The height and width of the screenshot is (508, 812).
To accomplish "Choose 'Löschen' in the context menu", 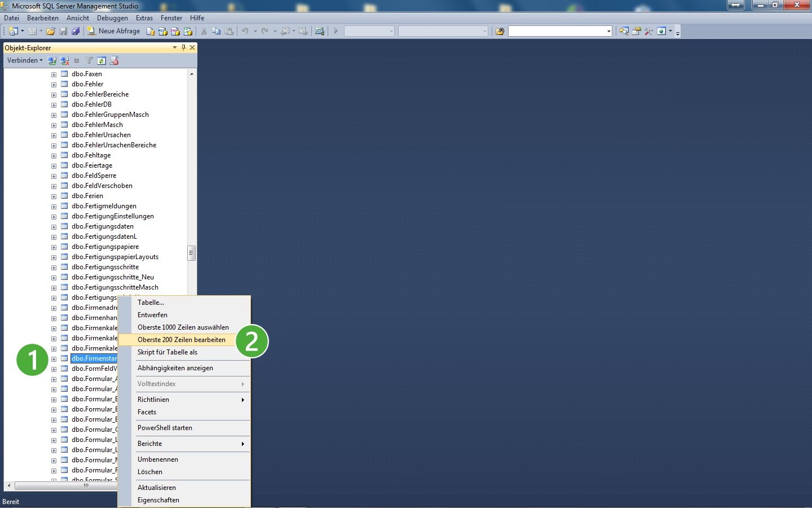I will coord(184,472).
